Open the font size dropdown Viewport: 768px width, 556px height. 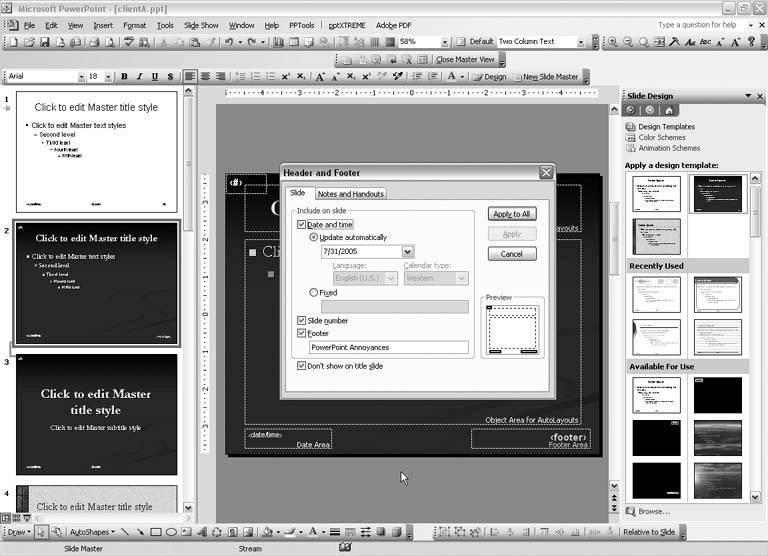[x=107, y=77]
